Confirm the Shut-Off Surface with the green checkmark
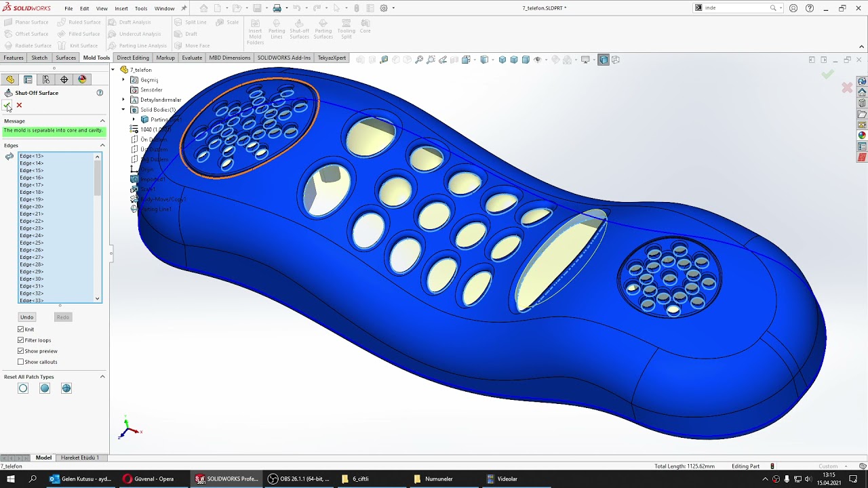Screen dimensions: 868x488 pyautogui.click(x=7, y=105)
